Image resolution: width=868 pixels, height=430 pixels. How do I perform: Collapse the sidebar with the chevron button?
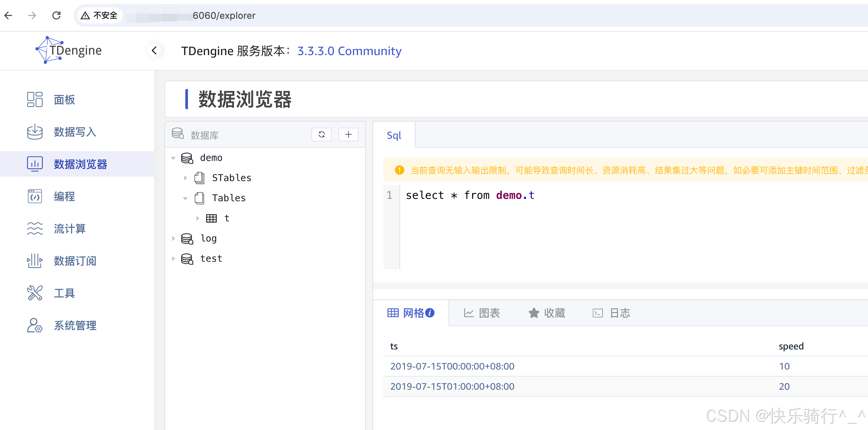pos(154,51)
